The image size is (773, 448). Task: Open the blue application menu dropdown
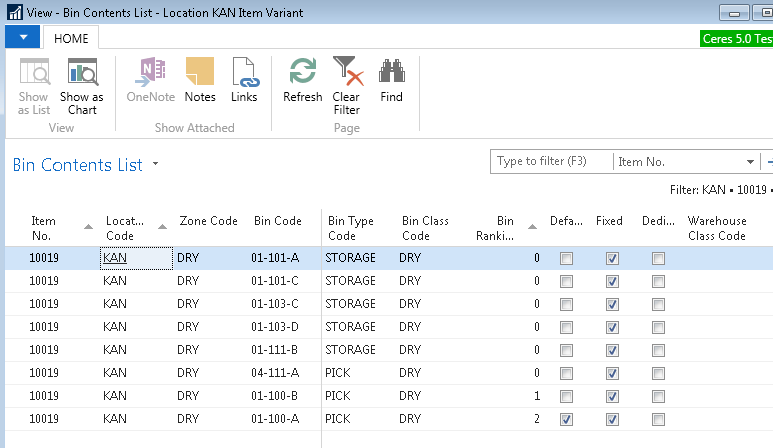pyautogui.click(x=22, y=38)
